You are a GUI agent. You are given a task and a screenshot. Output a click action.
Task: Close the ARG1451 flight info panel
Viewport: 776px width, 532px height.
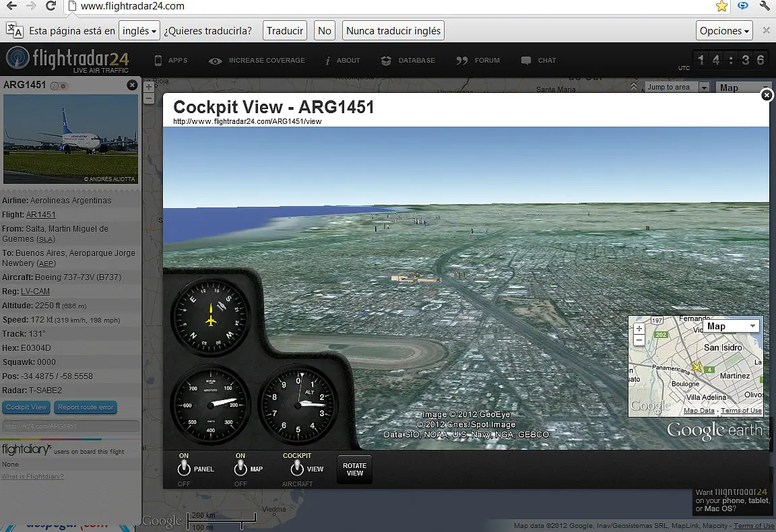pyautogui.click(x=132, y=85)
